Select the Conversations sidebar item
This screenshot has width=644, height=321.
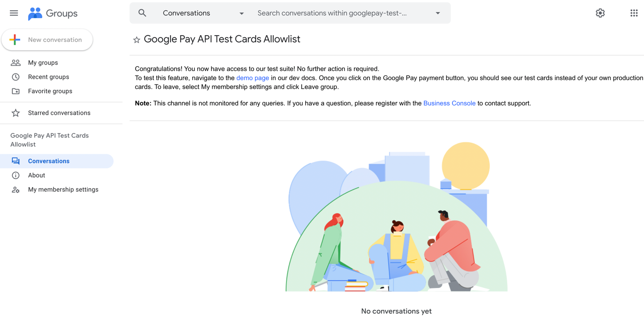(49, 161)
